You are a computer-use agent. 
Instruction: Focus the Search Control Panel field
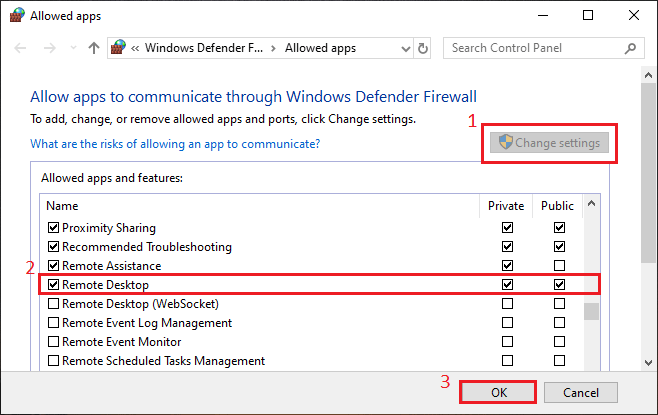coord(543,48)
